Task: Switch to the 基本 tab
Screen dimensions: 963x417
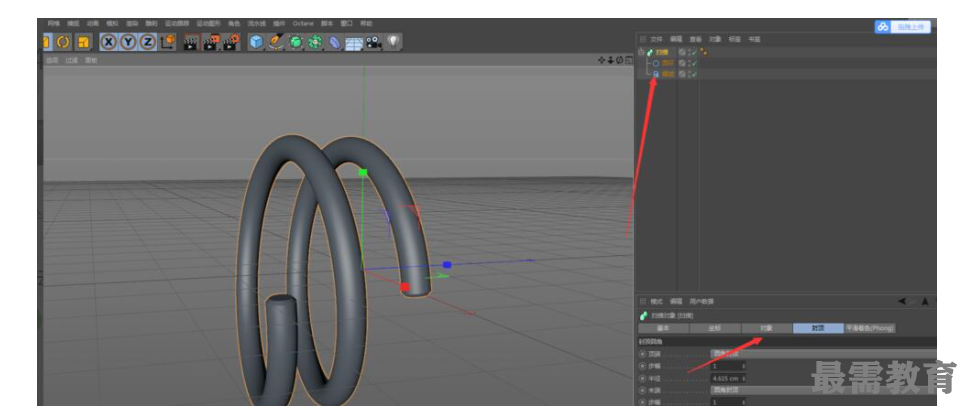Action: click(x=663, y=329)
